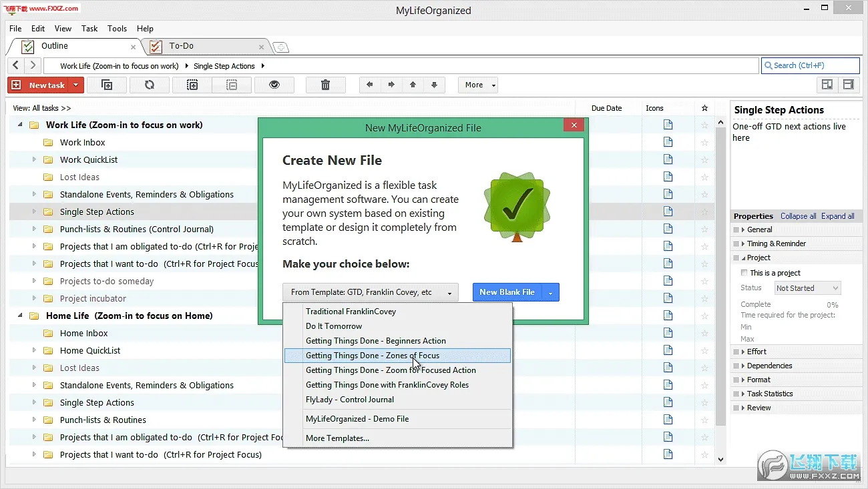The height and width of the screenshot is (489, 868).
Task: Toggle the right panel layout icon near top right
Action: pos(849,85)
